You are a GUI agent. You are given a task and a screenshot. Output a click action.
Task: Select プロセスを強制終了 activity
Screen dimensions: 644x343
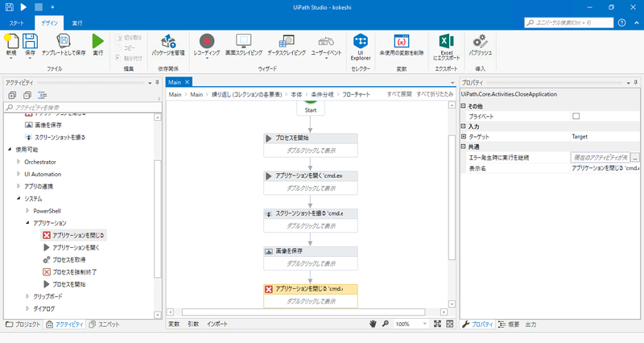tap(70, 272)
